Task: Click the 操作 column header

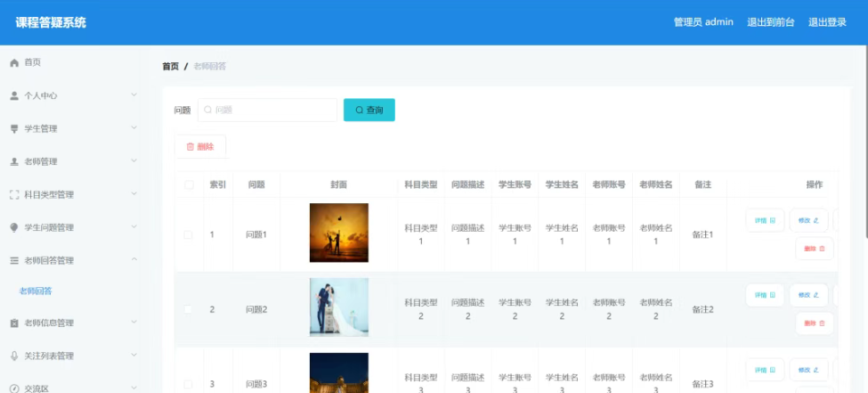Action: [815, 184]
